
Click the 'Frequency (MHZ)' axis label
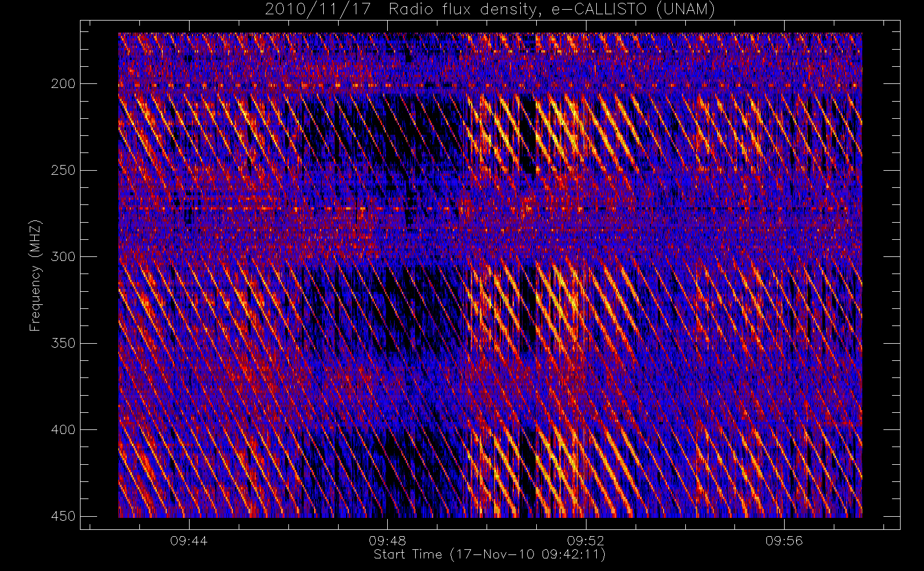pos(35,275)
